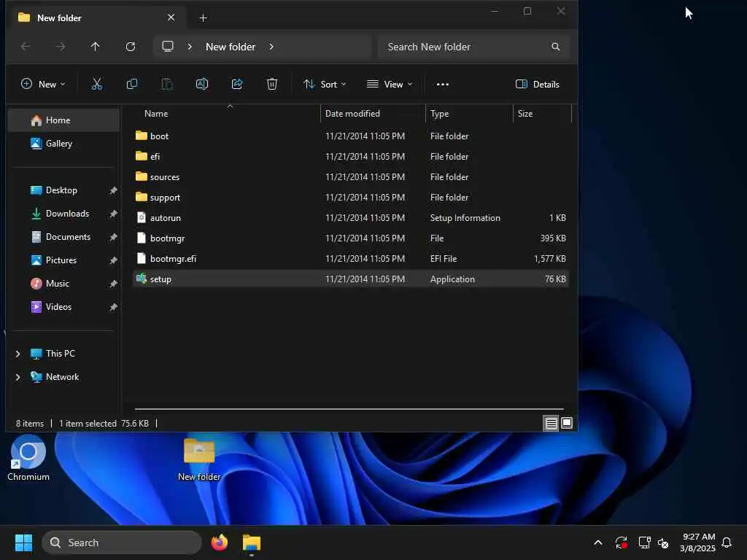Open the notifications bell icon
This screenshot has height=560, width=747.
pyautogui.click(x=727, y=542)
